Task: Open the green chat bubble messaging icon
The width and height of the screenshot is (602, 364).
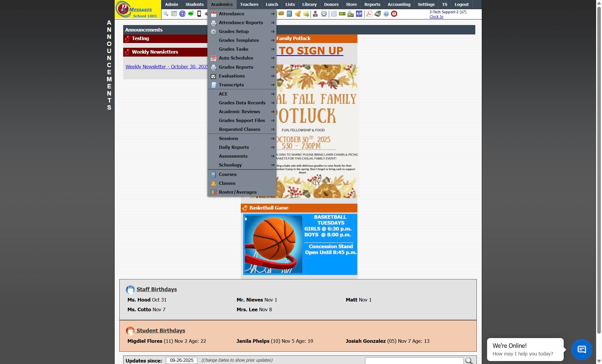Action: pos(191,14)
